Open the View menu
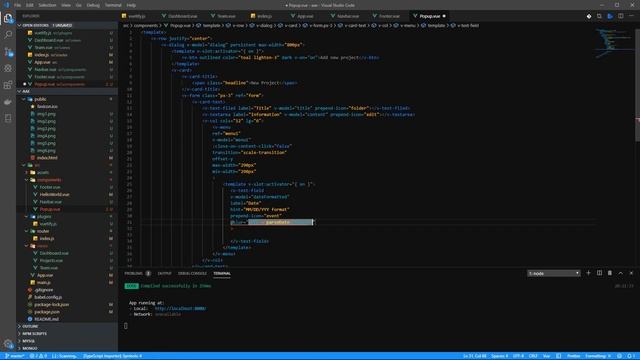Image resolution: width=640 pixels, height=360 pixels. tap(66, 5)
